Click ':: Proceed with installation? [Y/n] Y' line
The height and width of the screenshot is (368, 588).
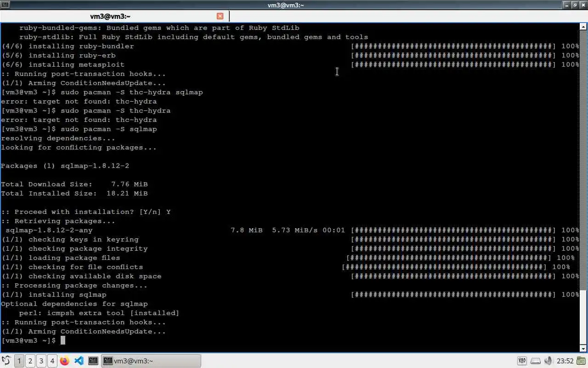[86, 212]
